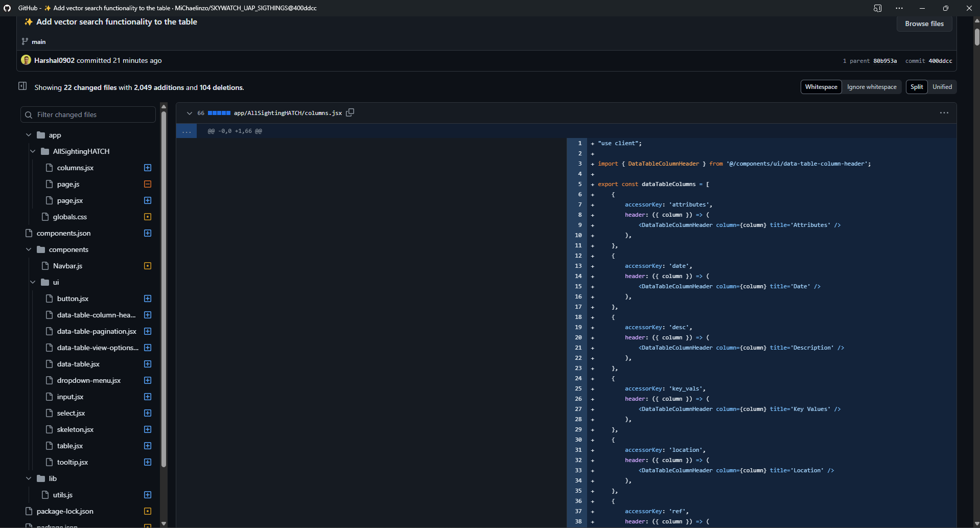Click the file tree scrollbar
980x528 pixels.
click(164, 289)
